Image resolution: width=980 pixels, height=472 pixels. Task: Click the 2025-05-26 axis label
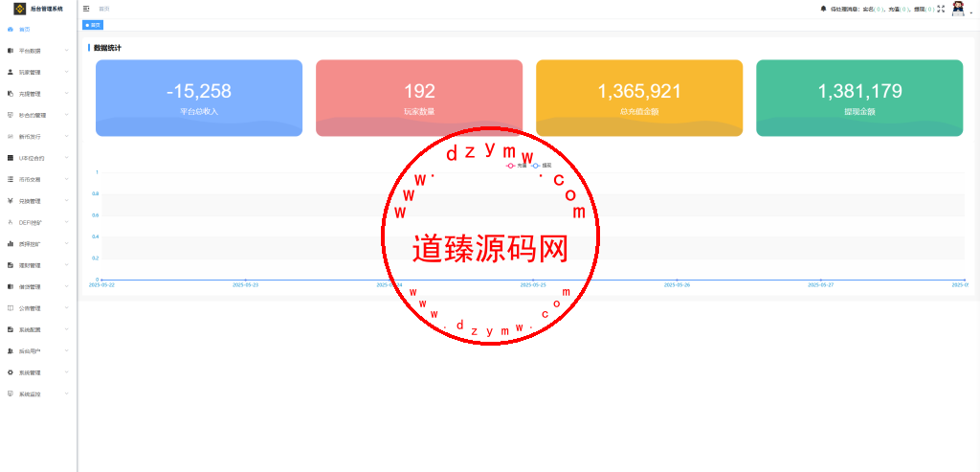point(677,284)
